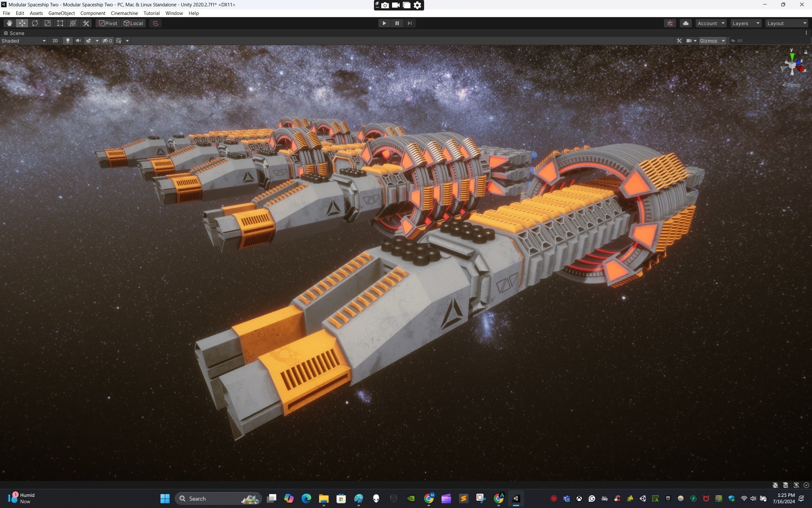The height and width of the screenshot is (508, 812).
Task: Open custom editor tools in the main toolbar
Action: coord(86,23)
